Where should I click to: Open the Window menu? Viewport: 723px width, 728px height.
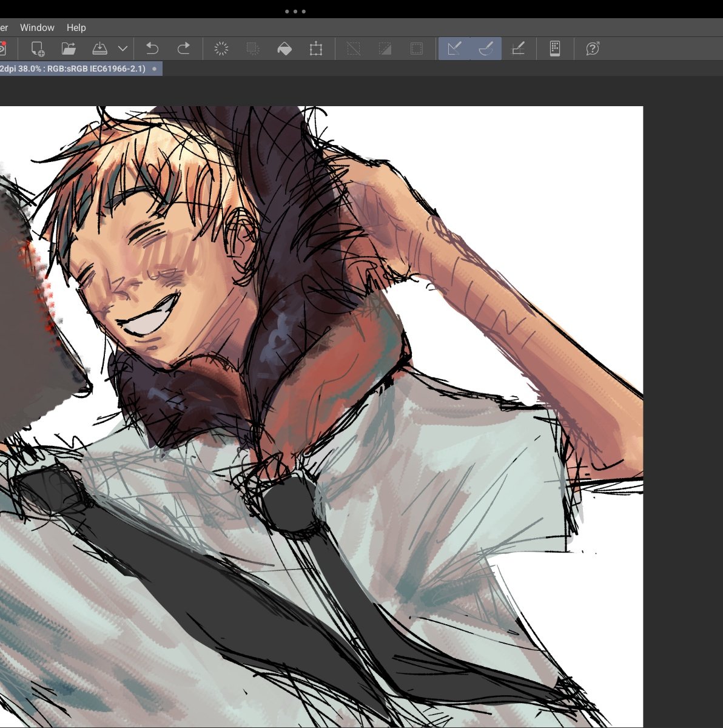pos(37,27)
